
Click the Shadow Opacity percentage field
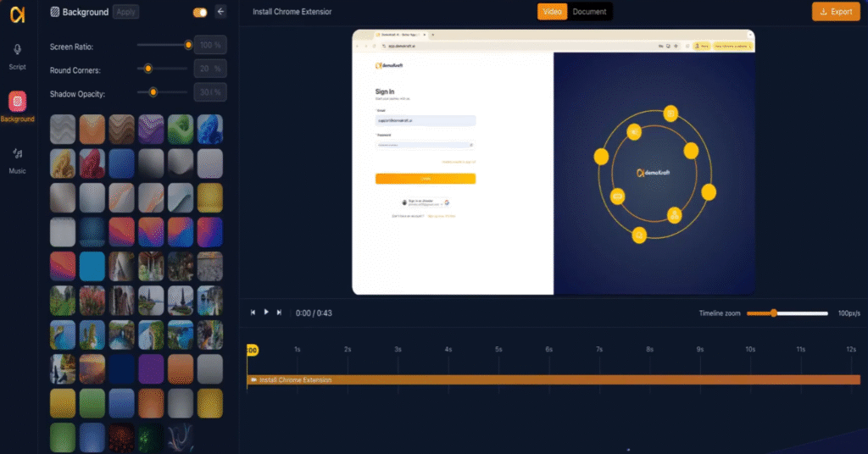pyautogui.click(x=209, y=91)
